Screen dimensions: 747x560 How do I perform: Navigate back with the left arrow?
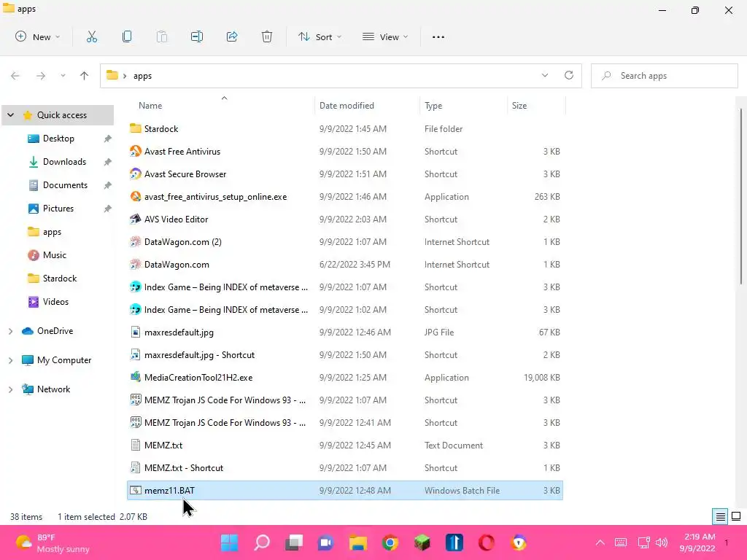pyautogui.click(x=15, y=76)
